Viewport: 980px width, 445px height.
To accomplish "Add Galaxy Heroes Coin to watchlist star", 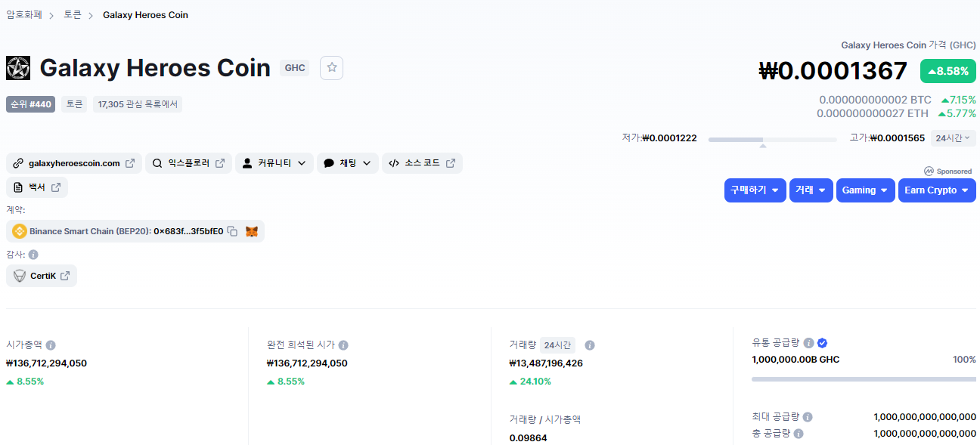I will pos(331,68).
